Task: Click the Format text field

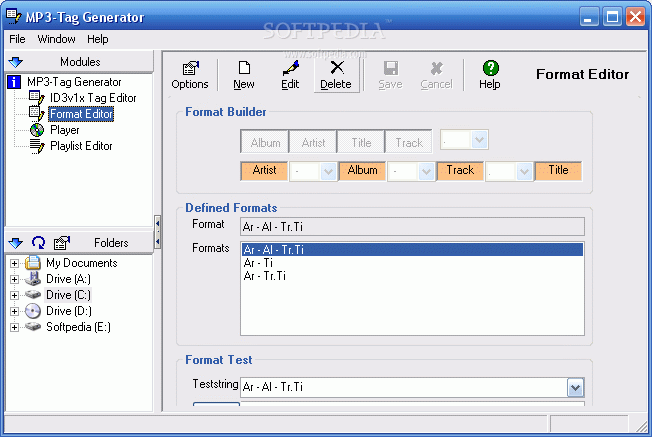Action: point(412,227)
